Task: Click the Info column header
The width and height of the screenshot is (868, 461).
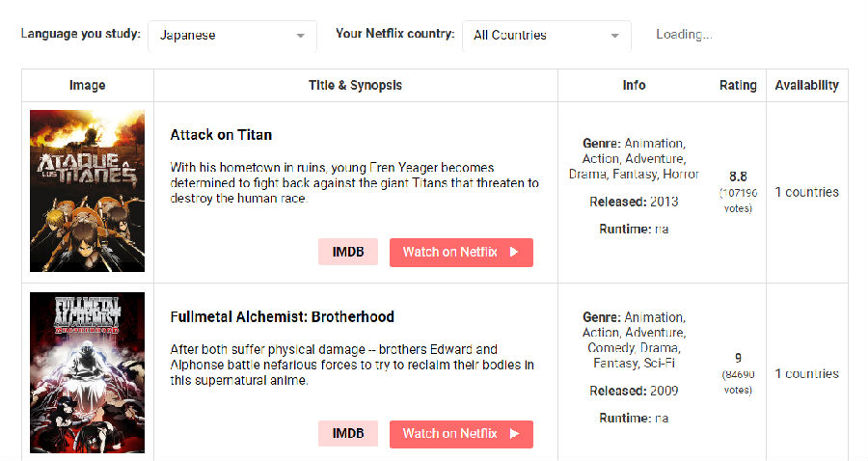Action: tap(634, 85)
